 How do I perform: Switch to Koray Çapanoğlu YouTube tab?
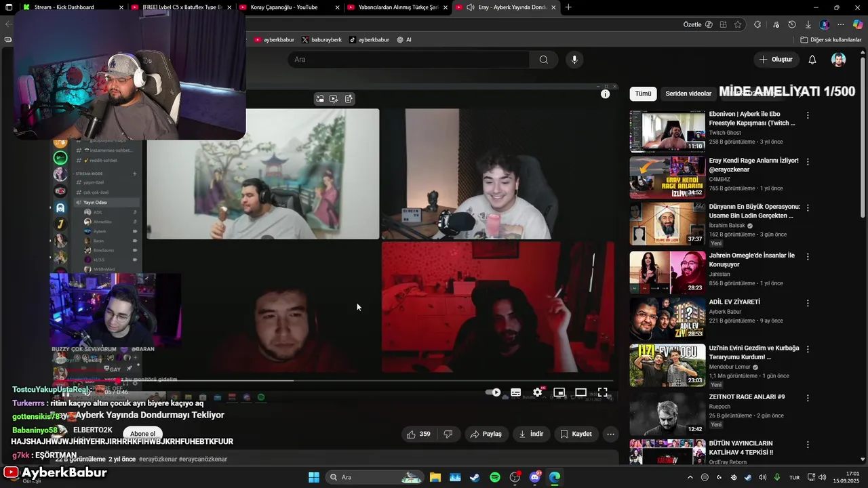coord(290,7)
